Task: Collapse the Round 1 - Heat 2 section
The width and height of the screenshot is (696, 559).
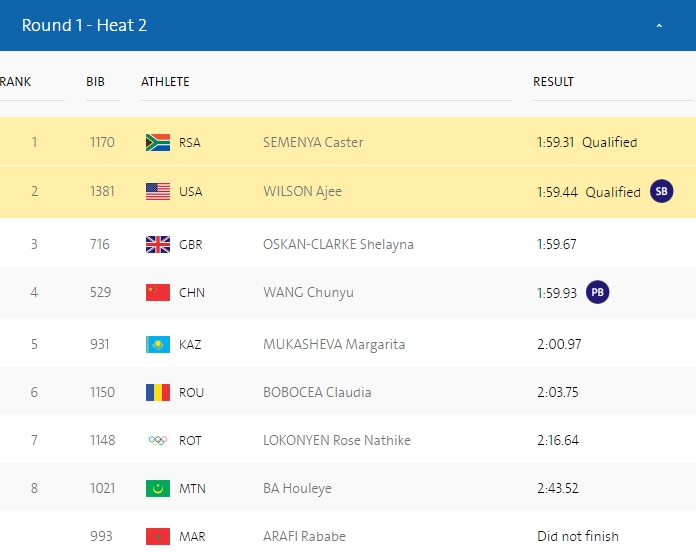Action: tap(659, 26)
